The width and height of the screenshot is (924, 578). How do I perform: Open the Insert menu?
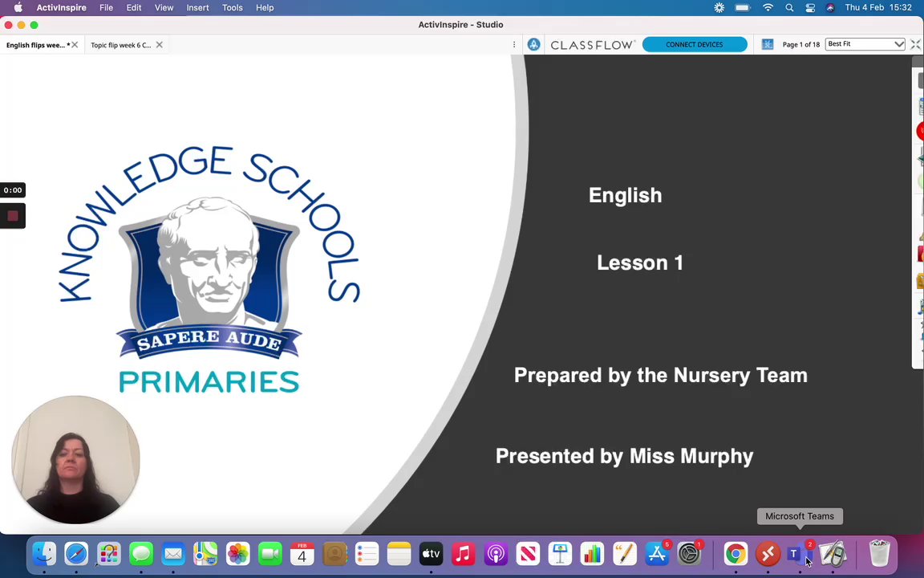pyautogui.click(x=197, y=8)
